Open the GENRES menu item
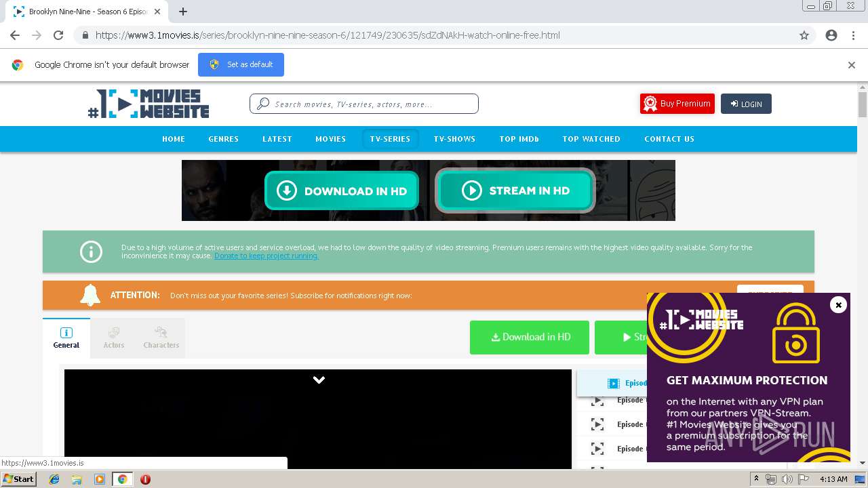The image size is (868, 488). pyautogui.click(x=223, y=139)
